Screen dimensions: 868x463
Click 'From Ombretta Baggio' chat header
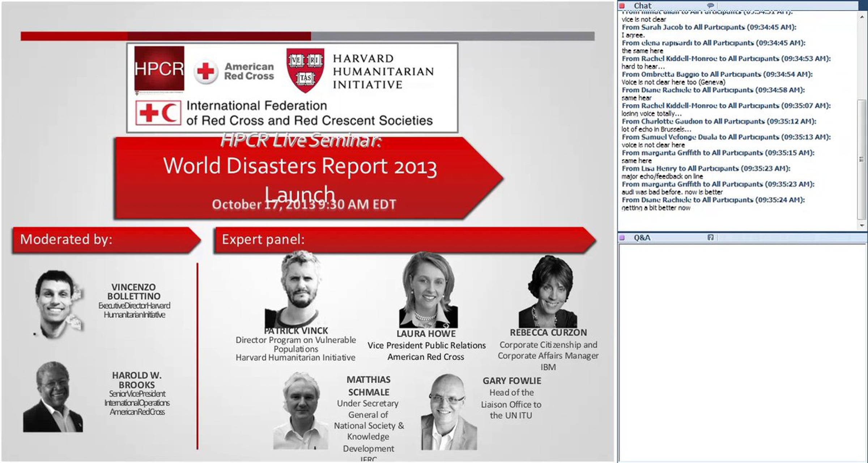[x=717, y=74]
